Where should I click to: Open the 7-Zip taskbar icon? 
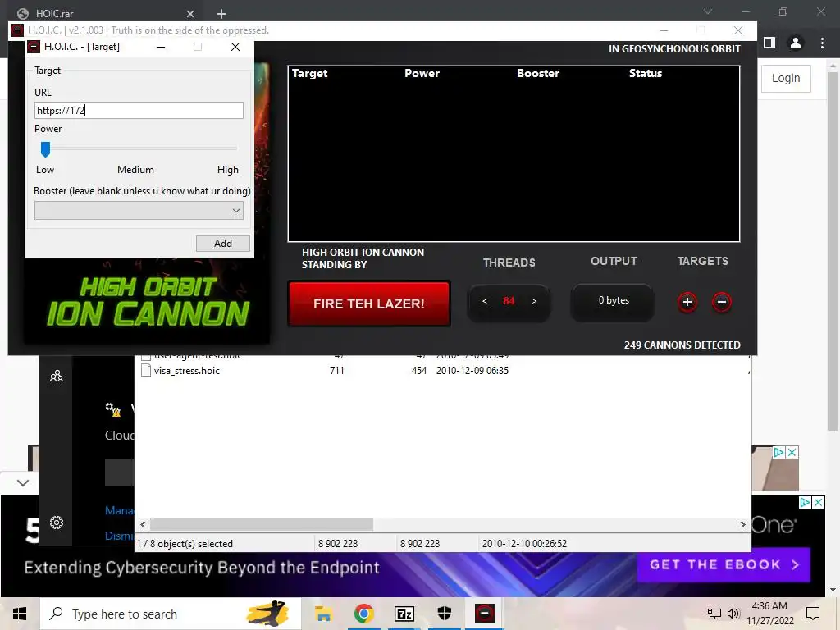[404, 614]
